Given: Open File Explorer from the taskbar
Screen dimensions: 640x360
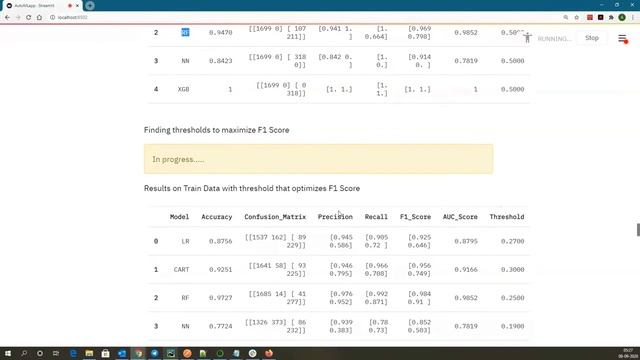Looking at the screenshot, I should (x=89, y=353).
